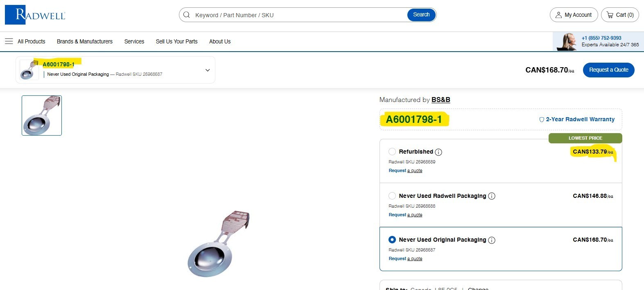This screenshot has width=644, height=290.
Task: Open the hamburger All Products menu icon
Action: pos(9,41)
